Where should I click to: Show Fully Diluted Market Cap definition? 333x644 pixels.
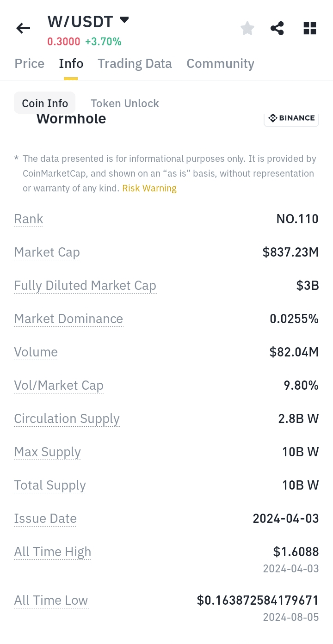(85, 286)
